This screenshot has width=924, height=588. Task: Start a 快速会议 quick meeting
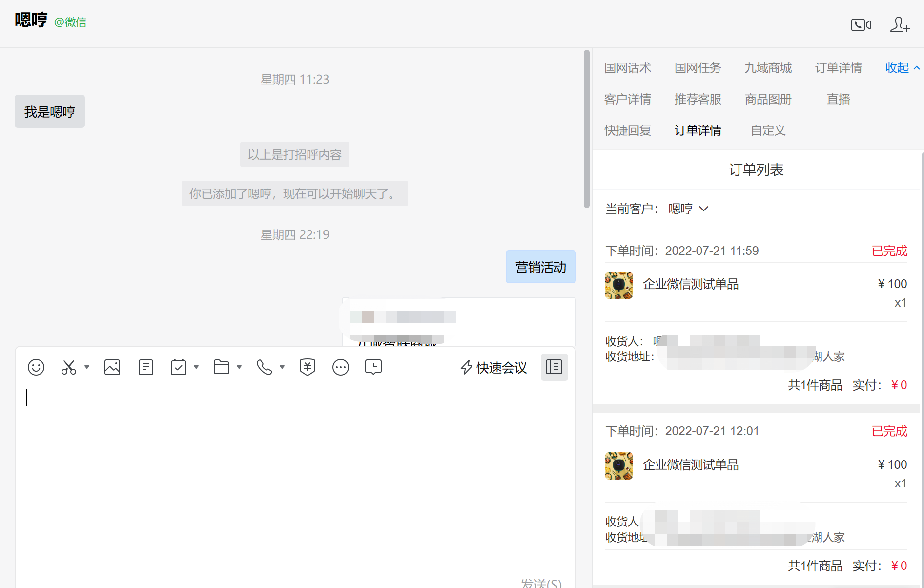493,368
